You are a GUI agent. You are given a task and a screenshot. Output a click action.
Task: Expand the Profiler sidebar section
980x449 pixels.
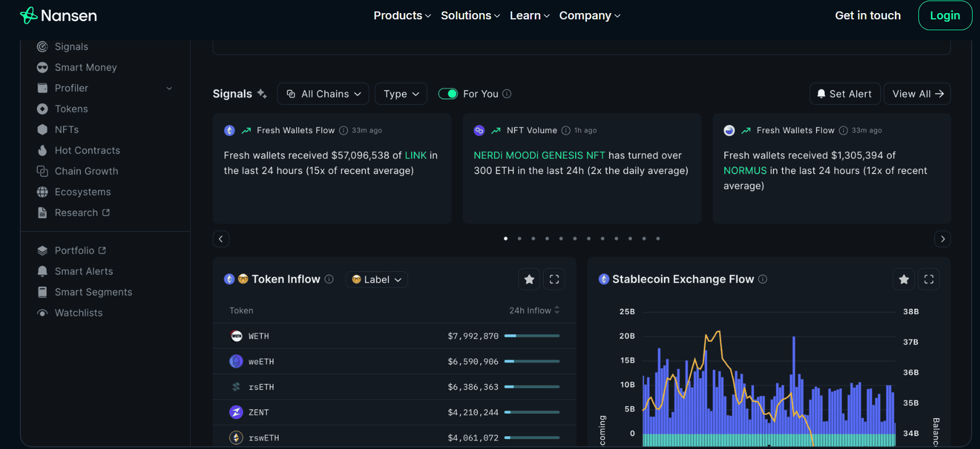click(x=169, y=88)
